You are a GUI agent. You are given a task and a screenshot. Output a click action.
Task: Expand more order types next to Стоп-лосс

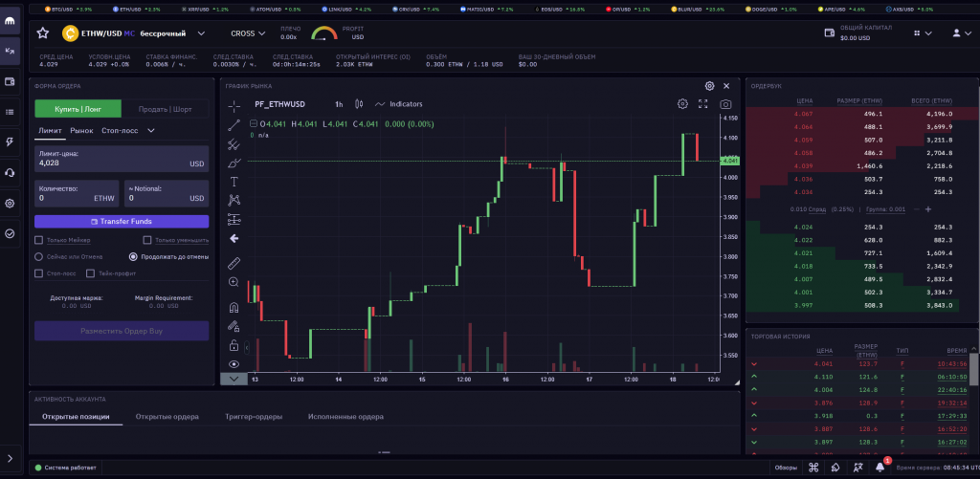tap(151, 130)
